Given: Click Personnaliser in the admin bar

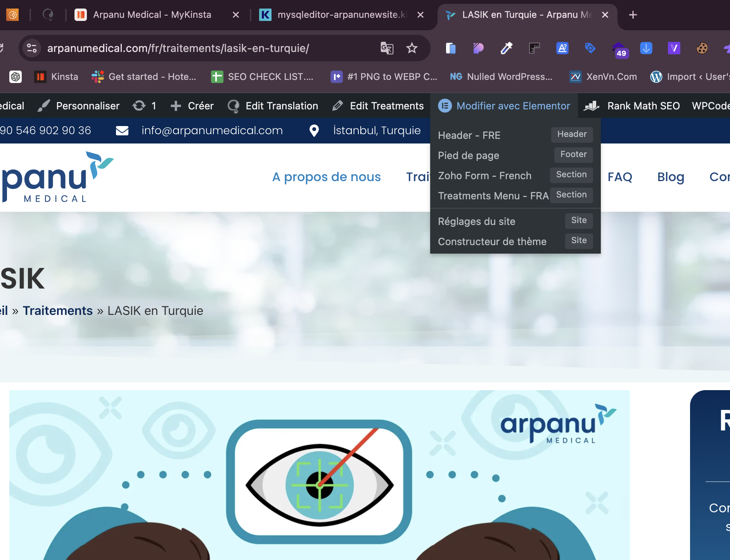Looking at the screenshot, I should point(78,106).
